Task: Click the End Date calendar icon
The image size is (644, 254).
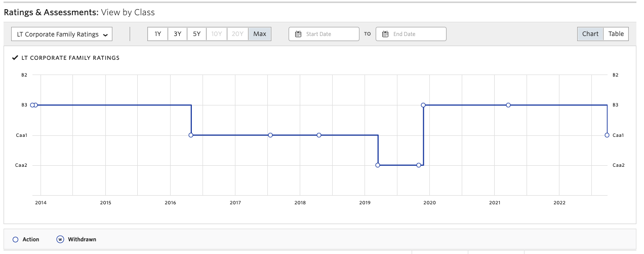Action: coord(385,34)
